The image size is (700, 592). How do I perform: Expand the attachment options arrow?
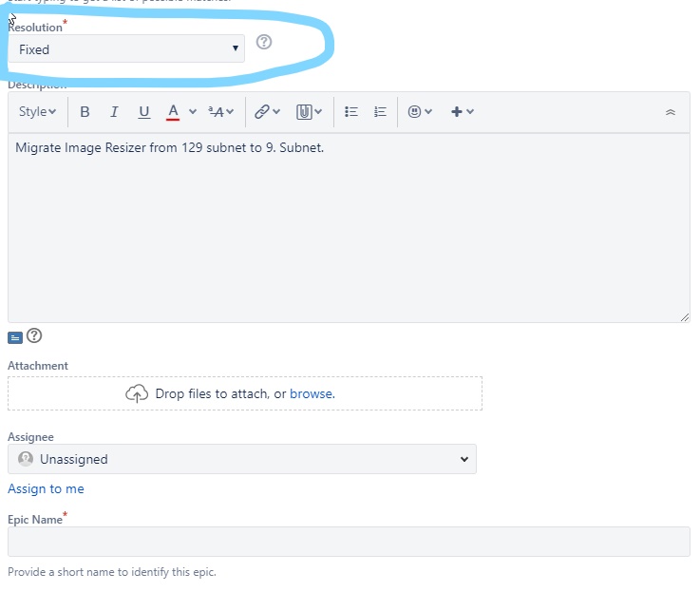click(x=318, y=112)
